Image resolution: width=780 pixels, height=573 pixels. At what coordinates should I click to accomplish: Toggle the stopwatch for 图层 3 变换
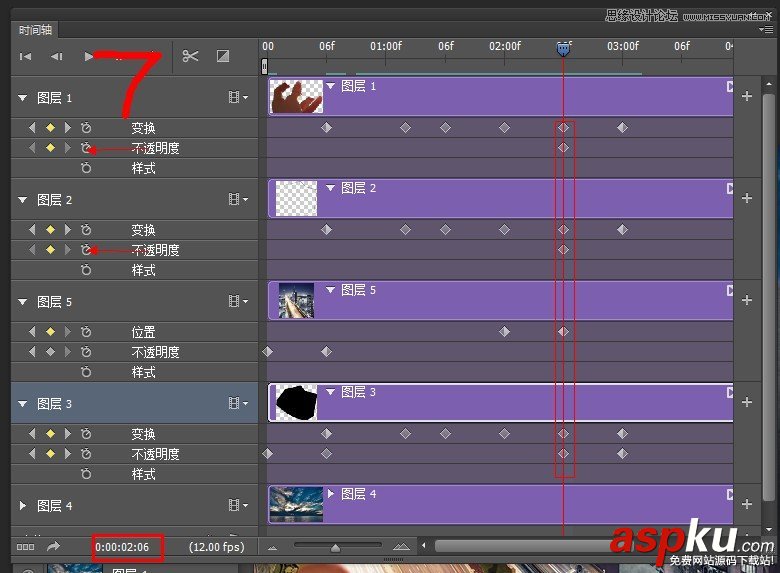(86, 434)
